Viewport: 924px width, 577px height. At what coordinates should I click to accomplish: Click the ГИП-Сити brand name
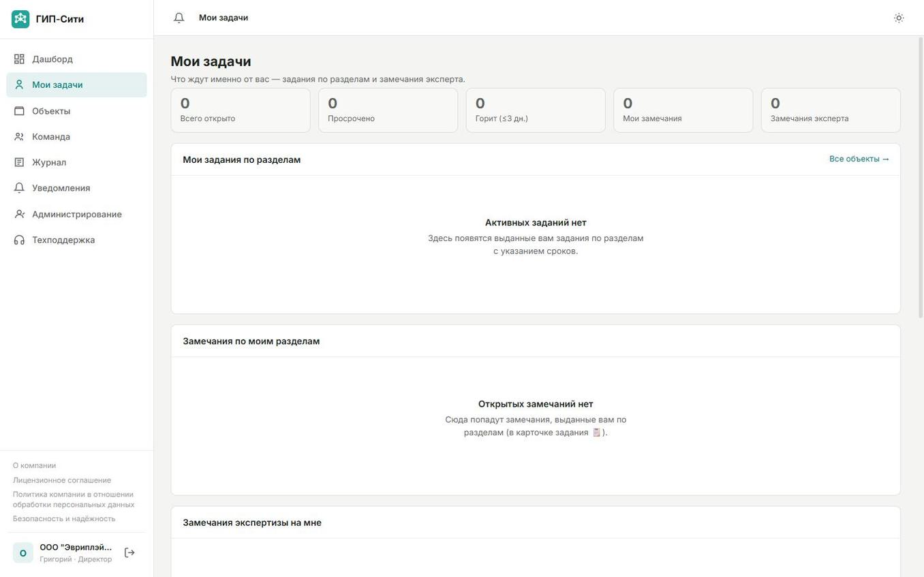click(x=60, y=19)
